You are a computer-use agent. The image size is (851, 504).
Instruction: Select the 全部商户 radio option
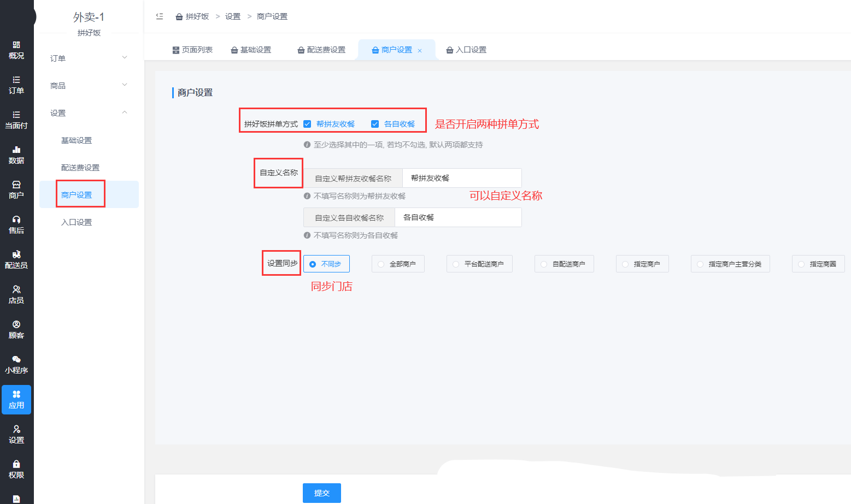pos(398,264)
